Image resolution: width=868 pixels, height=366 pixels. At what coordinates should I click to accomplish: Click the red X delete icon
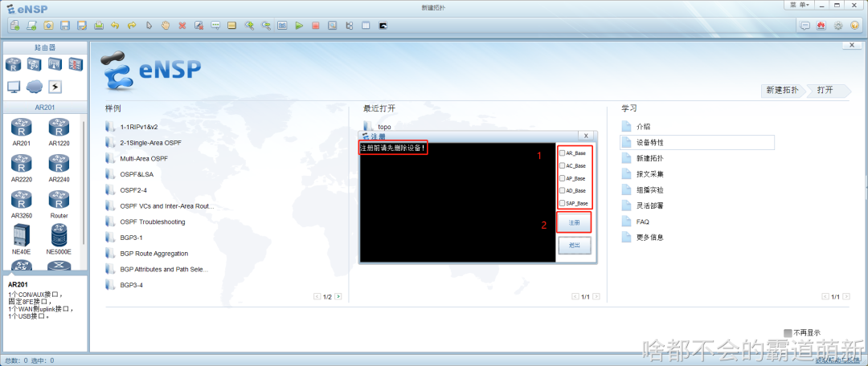tap(182, 26)
